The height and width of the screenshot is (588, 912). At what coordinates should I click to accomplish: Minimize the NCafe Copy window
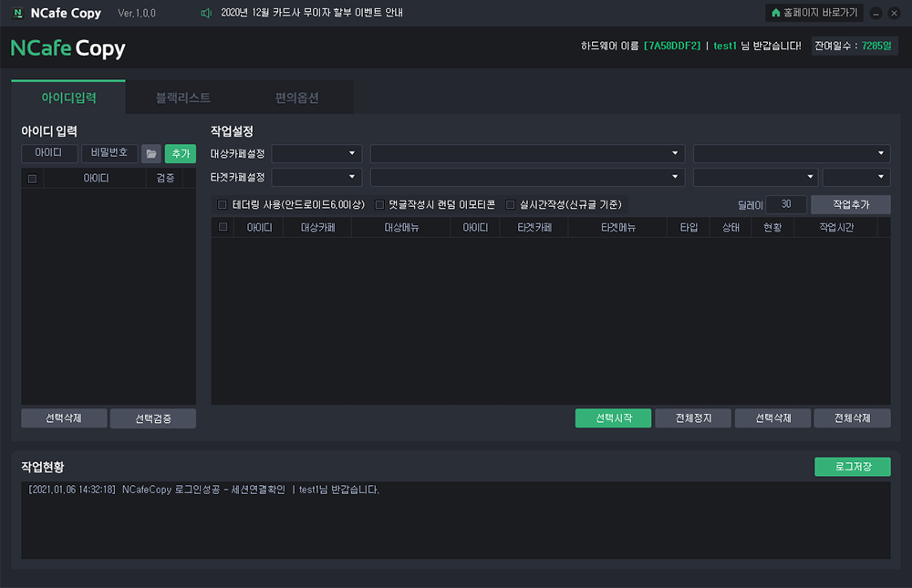point(876,14)
